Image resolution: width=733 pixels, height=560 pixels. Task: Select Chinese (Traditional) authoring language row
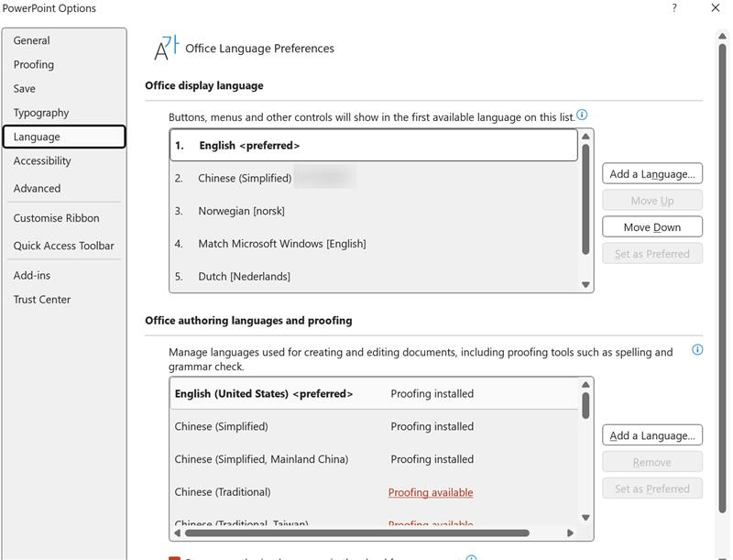(375, 492)
